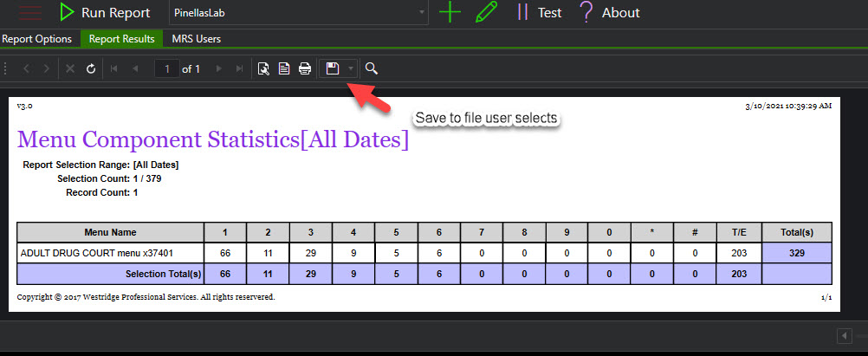Viewport: 868px width, 356px height.
Task: Click the green plus add icon
Action: [450, 13]
